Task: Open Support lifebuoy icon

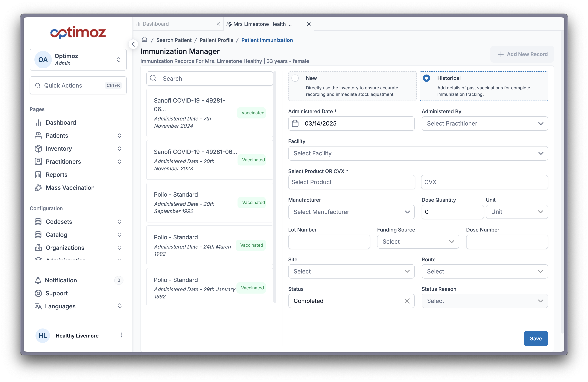Action: pos(38,293)
